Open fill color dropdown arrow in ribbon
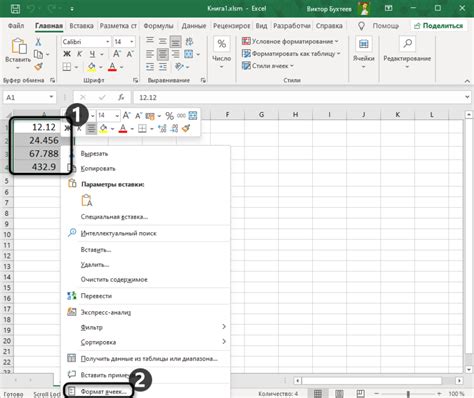474x398 pixels. click(101, 67)
